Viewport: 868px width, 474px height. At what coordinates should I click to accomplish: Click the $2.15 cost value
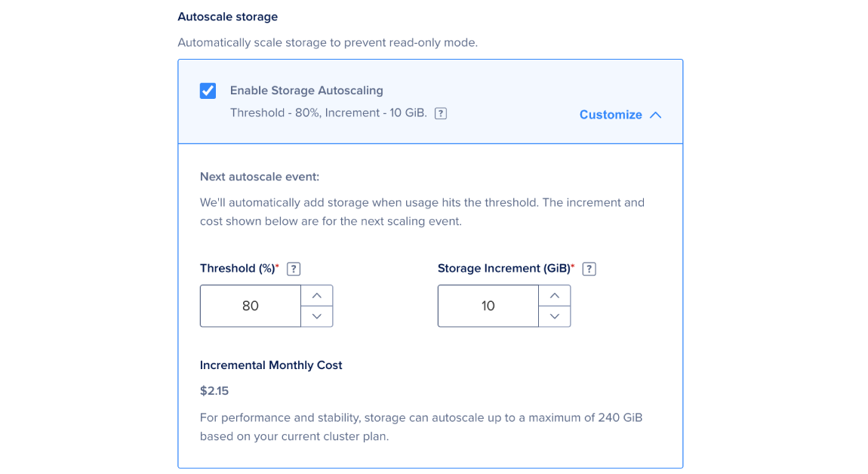coord(214,391)
